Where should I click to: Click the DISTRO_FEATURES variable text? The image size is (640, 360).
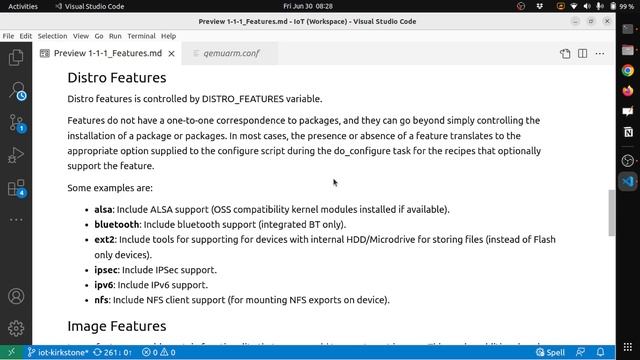[242, 99]
